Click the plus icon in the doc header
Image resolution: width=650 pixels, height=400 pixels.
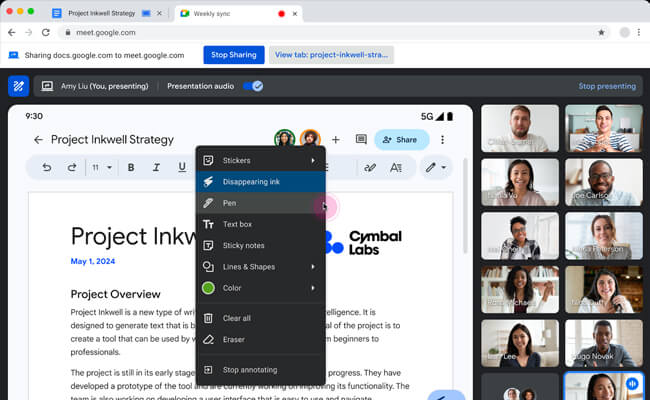(x=336, y=140)
